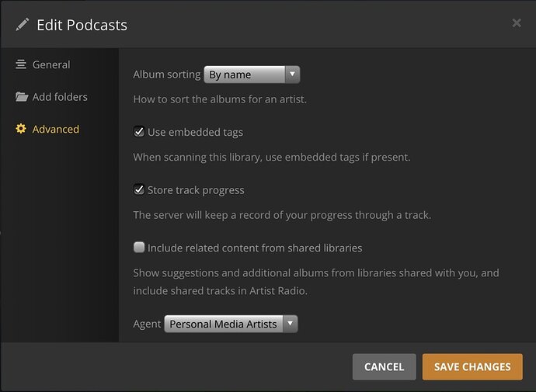Open the Add folders tab label
This screenshot has width=536, height=392.
point(60,97)
